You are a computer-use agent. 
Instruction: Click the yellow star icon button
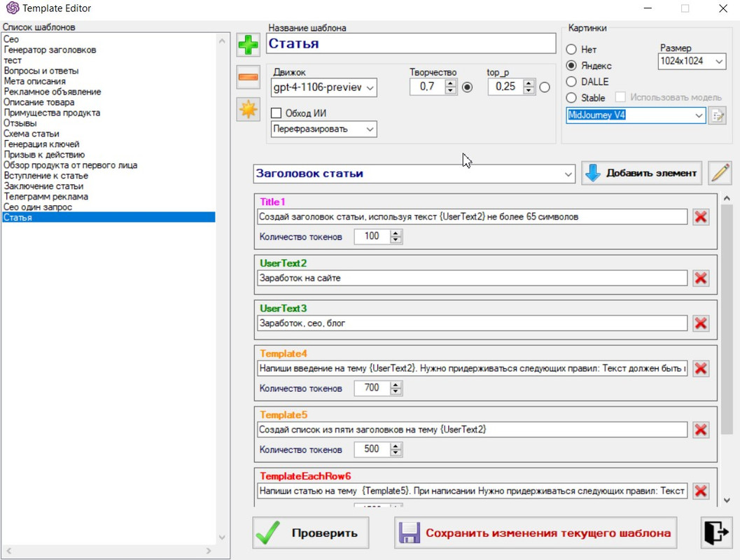[x=248, y=109]
